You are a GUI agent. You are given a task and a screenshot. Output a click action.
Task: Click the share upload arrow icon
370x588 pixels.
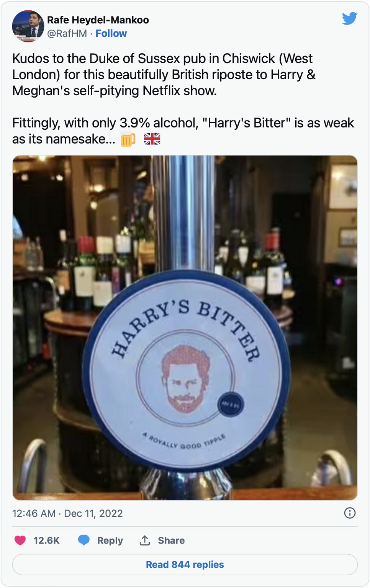click(145, 540)
